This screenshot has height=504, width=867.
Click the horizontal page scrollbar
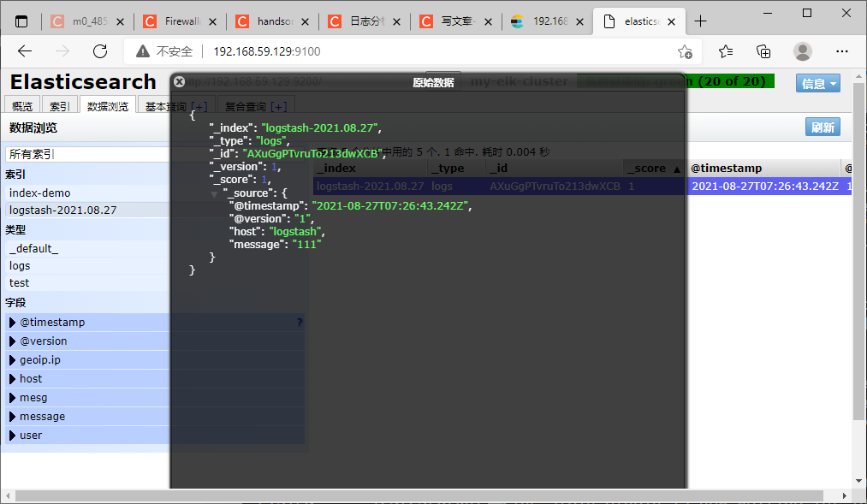(419, 495)
